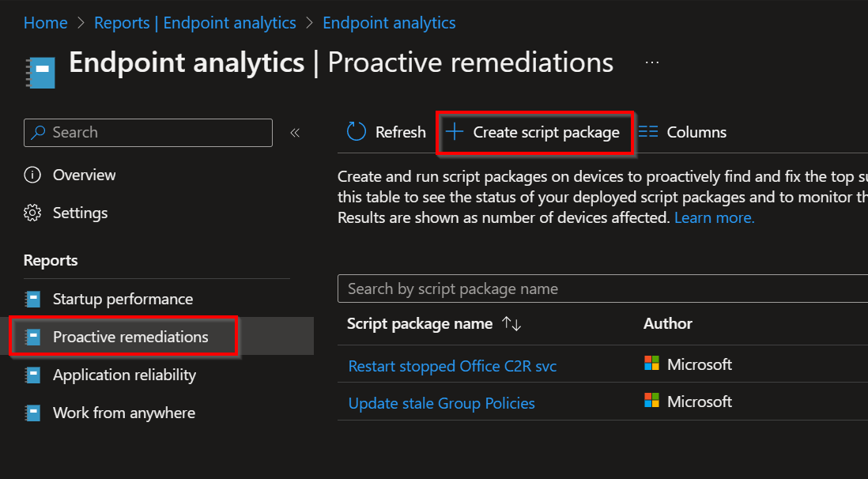
Task: Click Microsoft logo in Update stale Group Policies row
Action: (x=651, y=401)
